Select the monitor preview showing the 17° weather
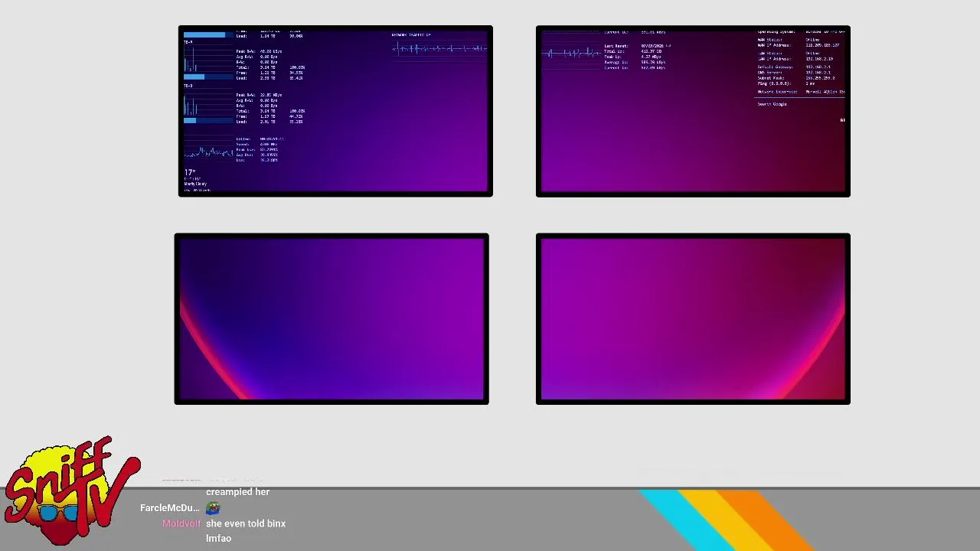The width and height of the screenshot is (980, 551). point(335,111)
